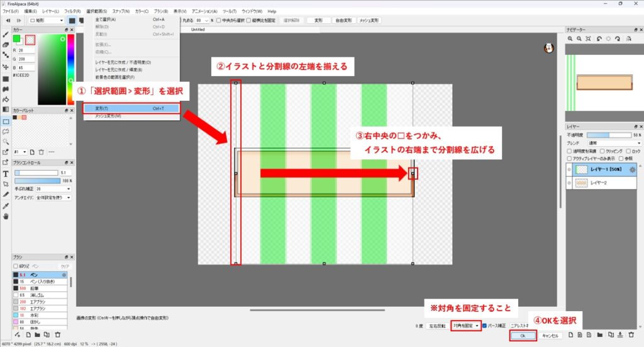
Task: Toggle the 透明度を保護 checkbox
Action: pos(570,151)
